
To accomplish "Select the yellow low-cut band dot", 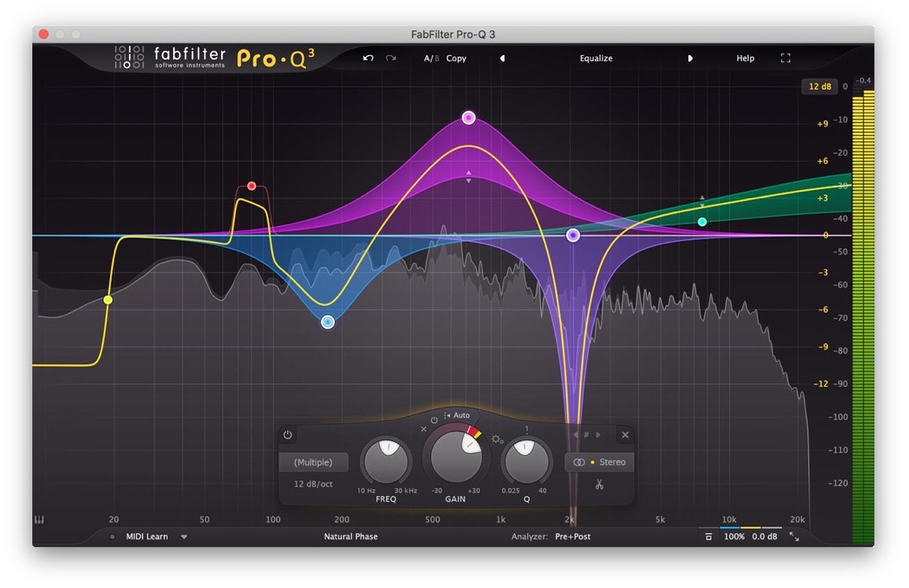I will tap(108, 300).
